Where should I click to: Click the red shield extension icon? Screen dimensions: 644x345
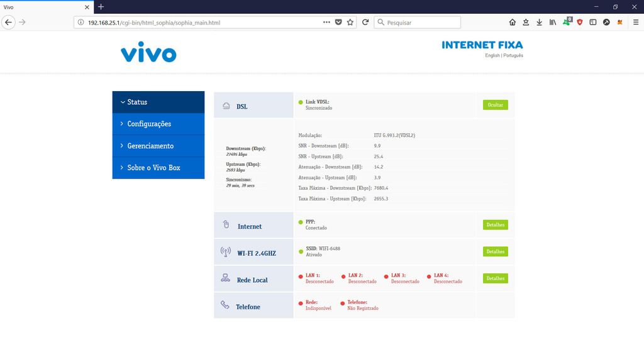click(x=580, y=23)
